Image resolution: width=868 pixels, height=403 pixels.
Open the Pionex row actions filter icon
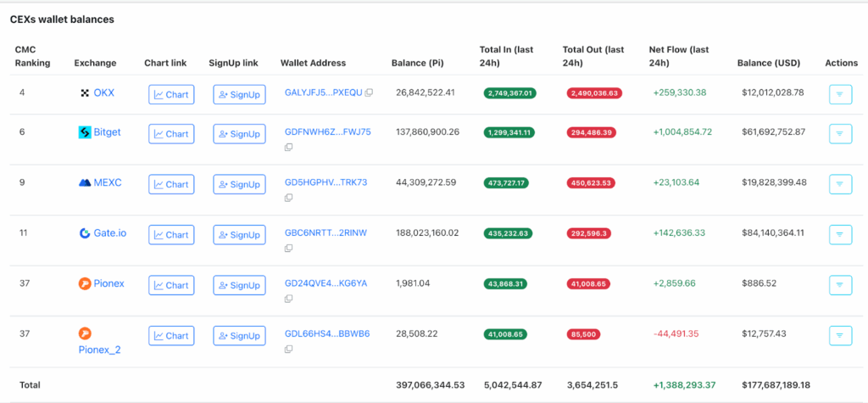[x=840, y=285]
